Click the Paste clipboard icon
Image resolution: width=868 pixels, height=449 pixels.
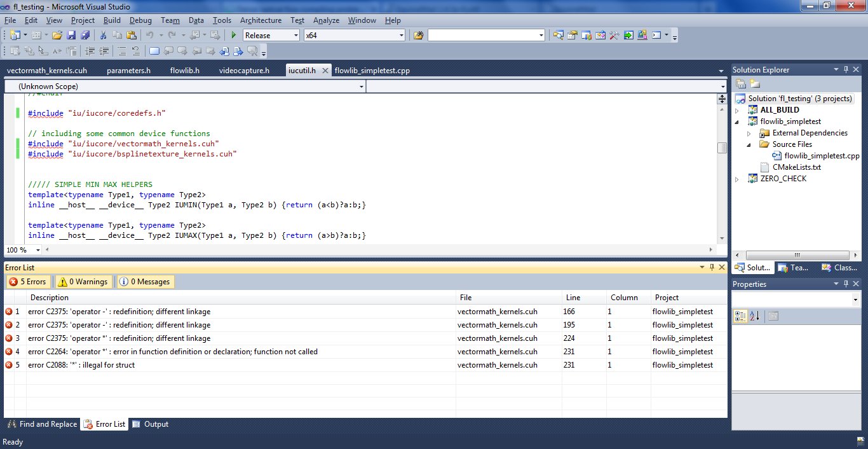[x=131, y=36]
